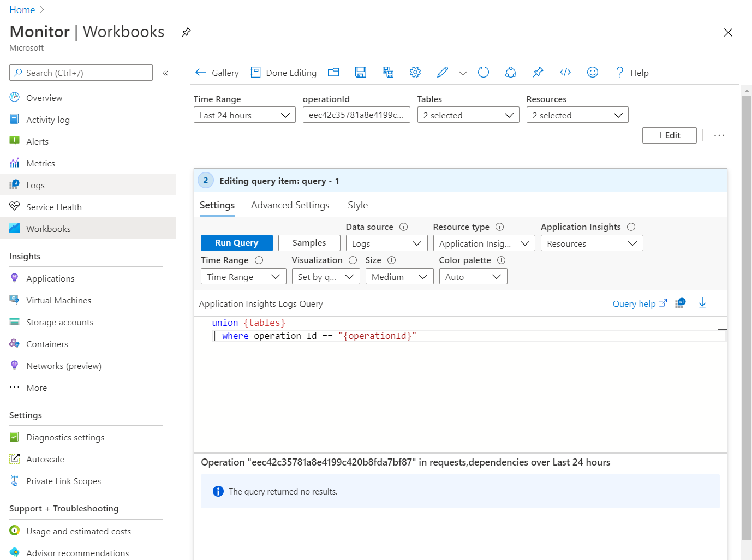Click Done Editing in the toolbar

283,73
